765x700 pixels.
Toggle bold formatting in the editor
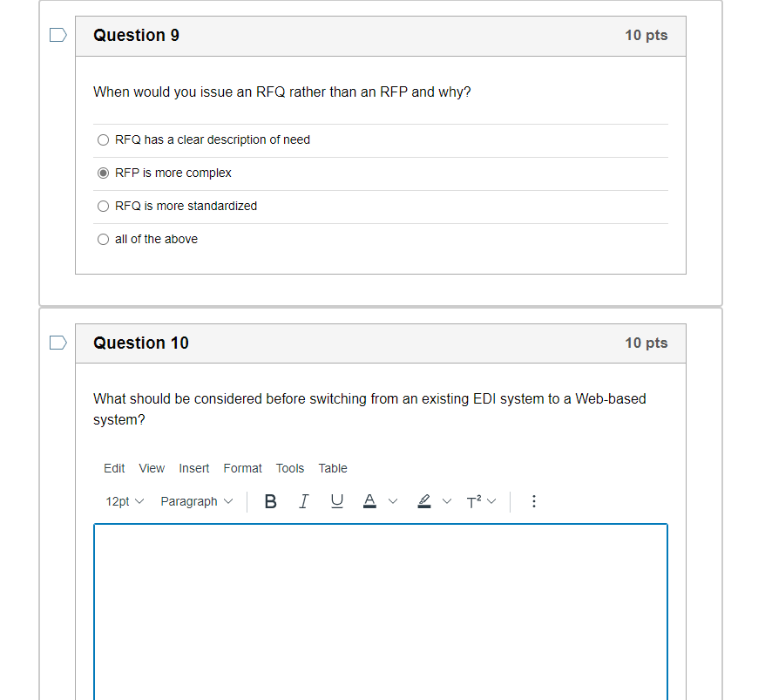coord(270,501)
